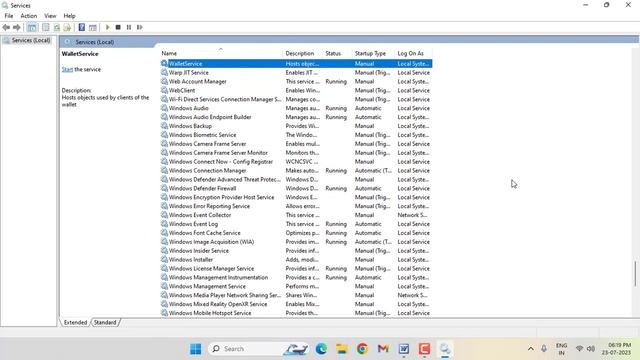Select Windows Insider Service row

click(296, 251)
